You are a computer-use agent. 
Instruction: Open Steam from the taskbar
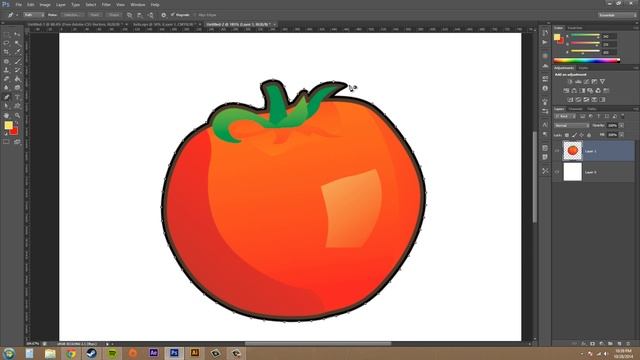click(91, 353)
